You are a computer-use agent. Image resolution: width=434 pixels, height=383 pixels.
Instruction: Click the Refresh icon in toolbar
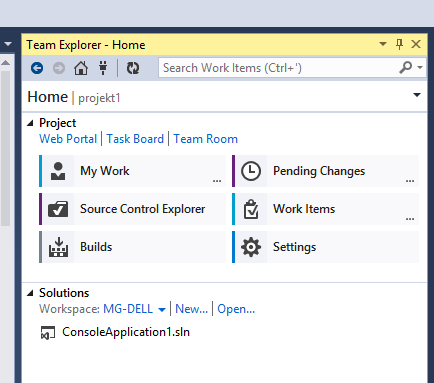(x=133, y=68)
